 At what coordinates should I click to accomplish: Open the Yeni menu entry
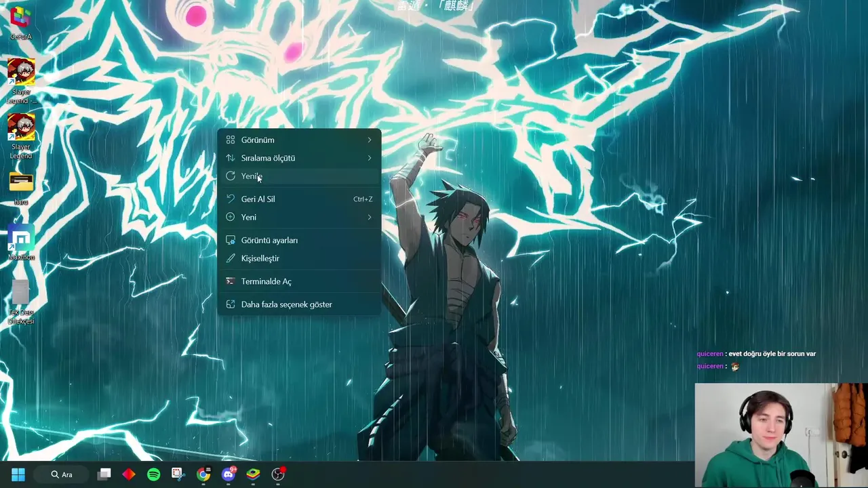click(x=299, y=217)
